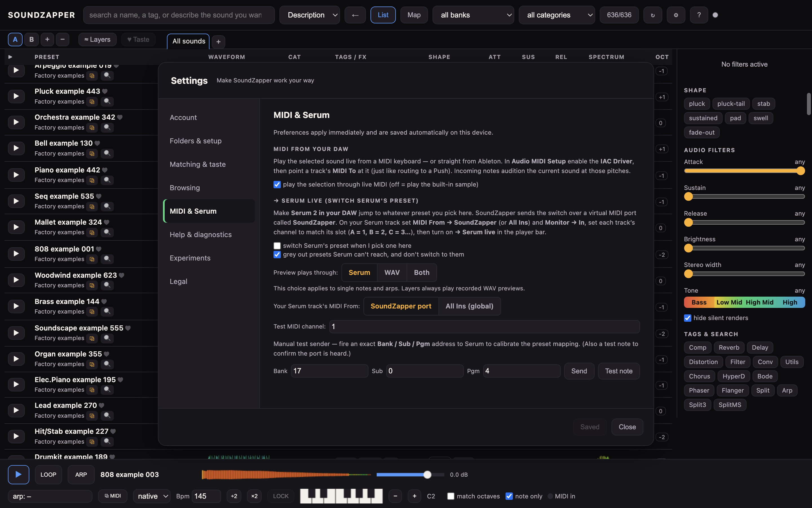Open the all categories dropdown
This screenshot has height=508, width=812.
557,15
